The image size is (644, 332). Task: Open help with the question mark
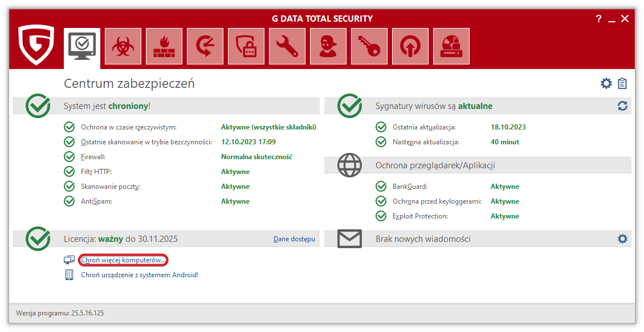598,18
